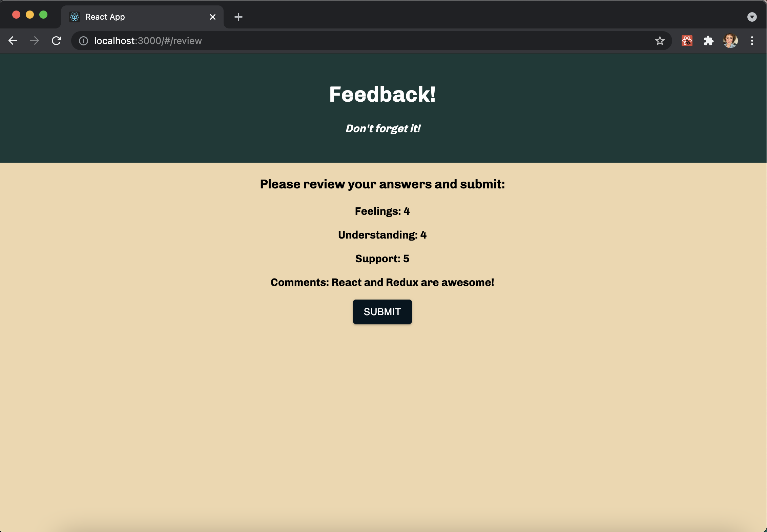Screen dimensions: 767x532
Task: Bookmark this page with star icon
Action: pos(660,41)
